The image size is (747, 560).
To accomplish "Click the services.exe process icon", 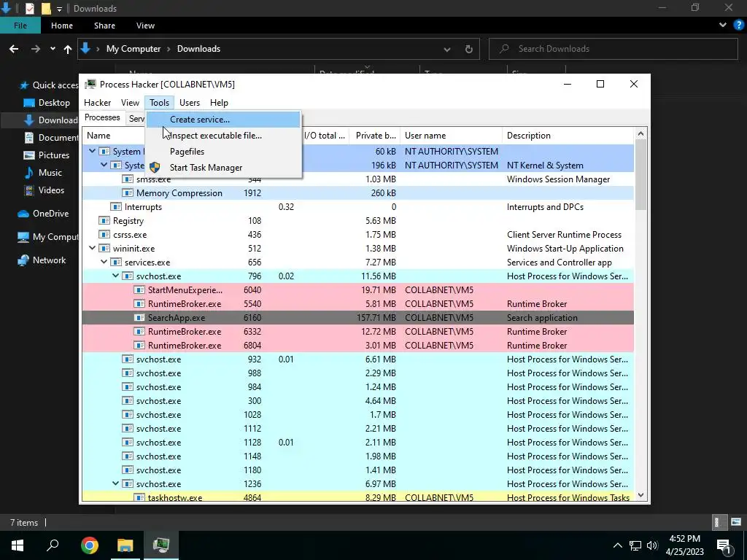I will (116, 262).
